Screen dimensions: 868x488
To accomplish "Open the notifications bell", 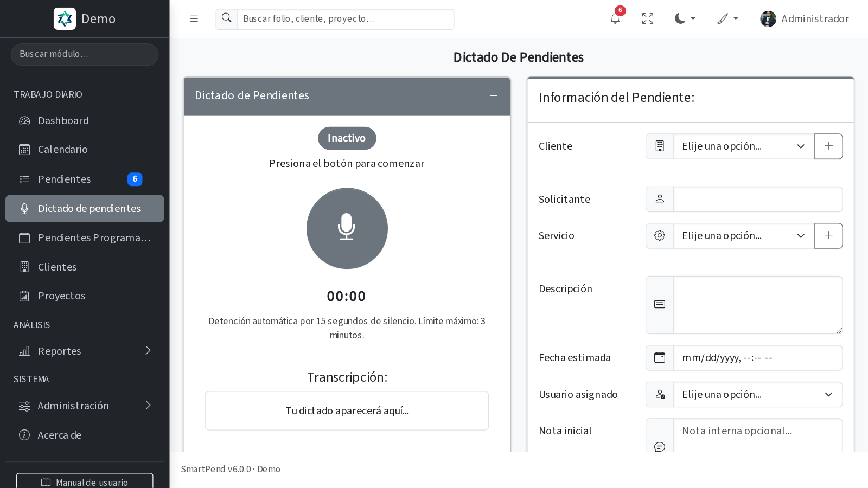I will 615,19.
